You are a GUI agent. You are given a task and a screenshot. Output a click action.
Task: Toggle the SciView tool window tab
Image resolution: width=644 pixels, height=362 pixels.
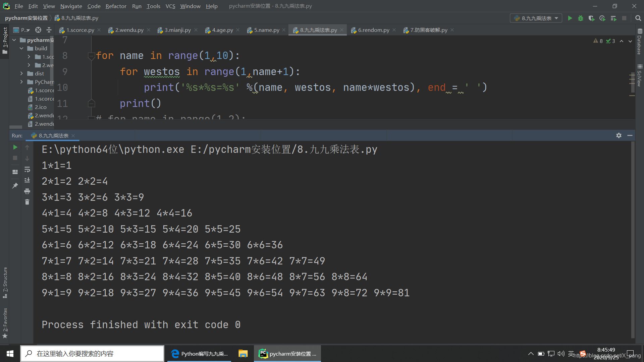(640, 76)
